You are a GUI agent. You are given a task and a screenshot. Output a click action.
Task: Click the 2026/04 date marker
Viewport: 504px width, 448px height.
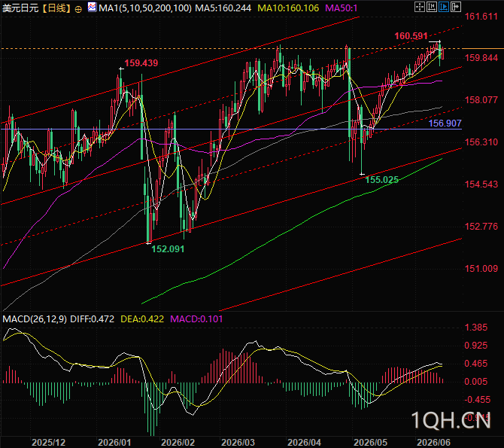[304, 443]
